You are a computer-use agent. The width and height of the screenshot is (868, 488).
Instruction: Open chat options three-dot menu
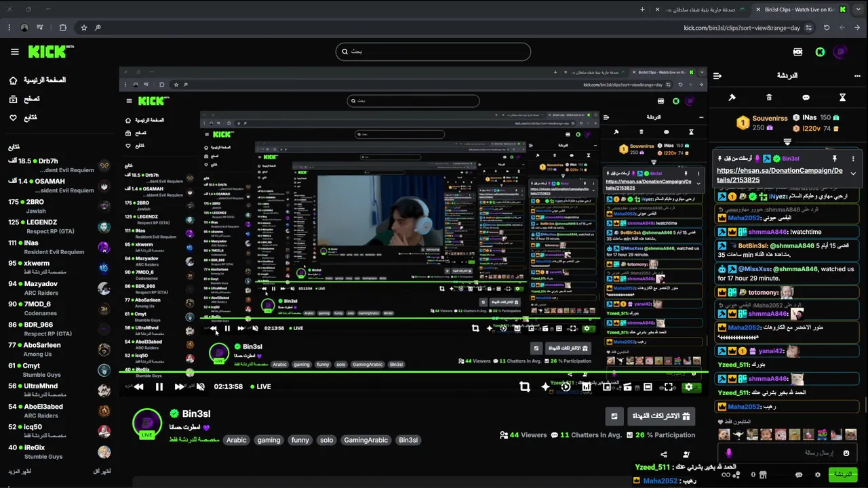point(857,76)
